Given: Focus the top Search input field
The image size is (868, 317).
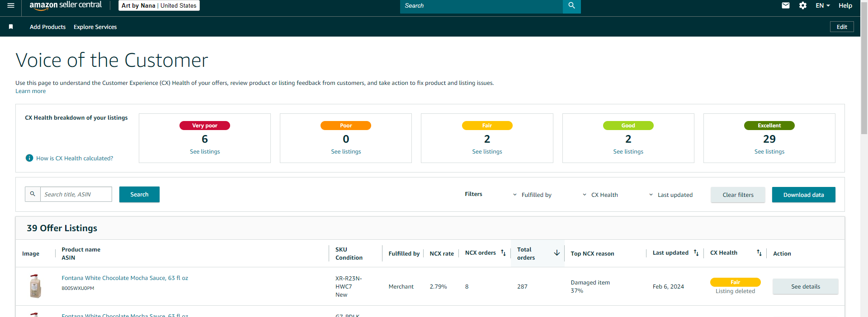Looking at the screenshot, I should point(481,5).
